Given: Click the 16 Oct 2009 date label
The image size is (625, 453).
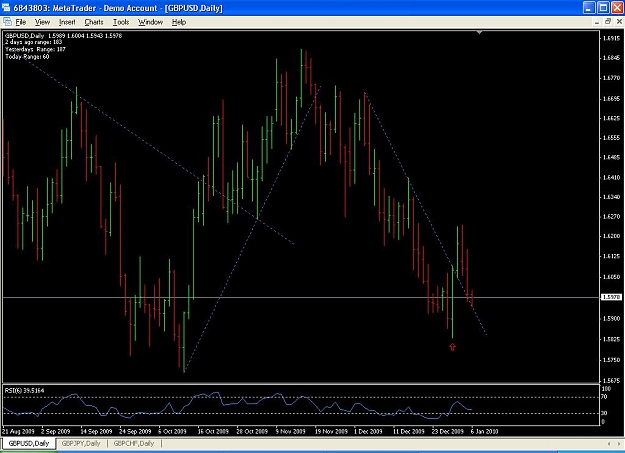Looking at the screenshot, I should pos(213,431).
